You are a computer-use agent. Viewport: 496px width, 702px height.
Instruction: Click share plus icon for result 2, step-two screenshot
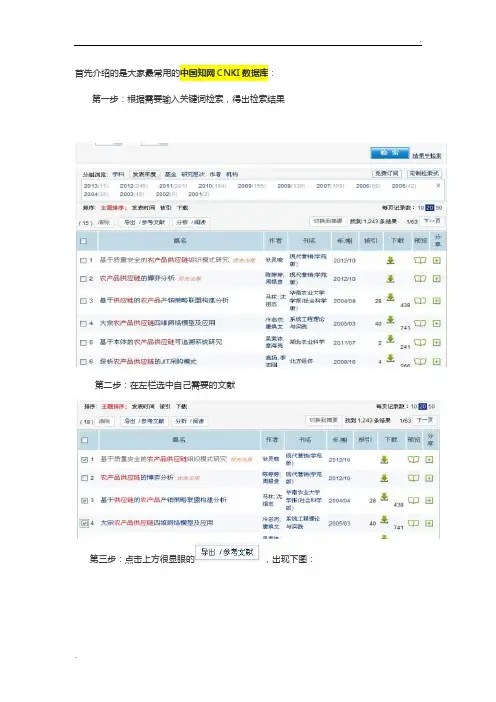click(429, 478)
